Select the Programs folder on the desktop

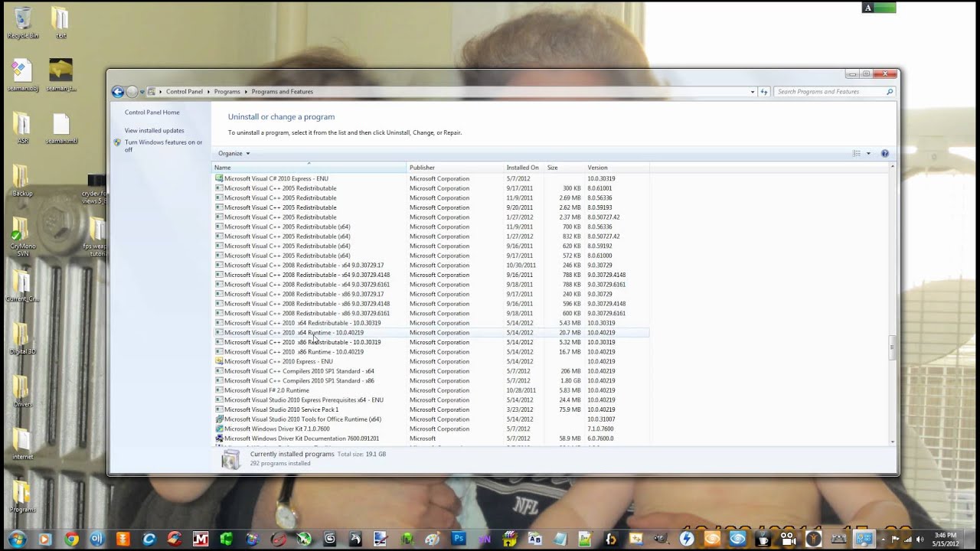pos(22,497)
